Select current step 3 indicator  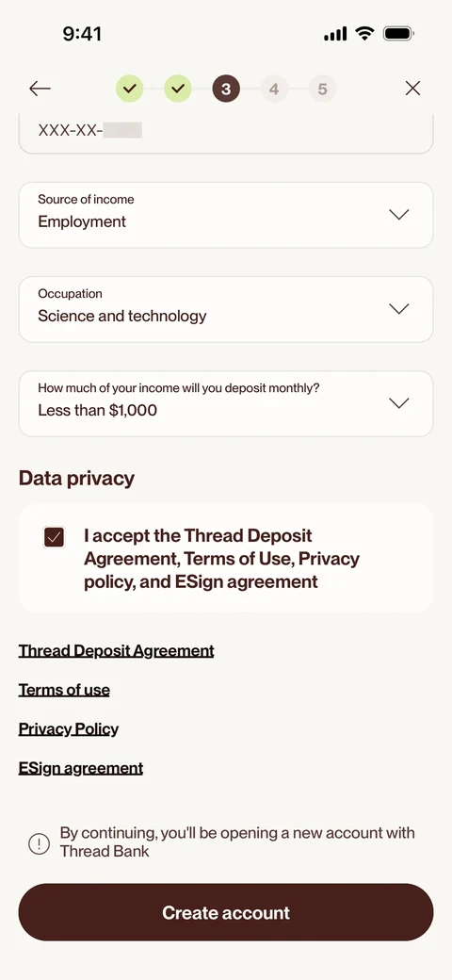pyautogui.click(x=226, y=89)
